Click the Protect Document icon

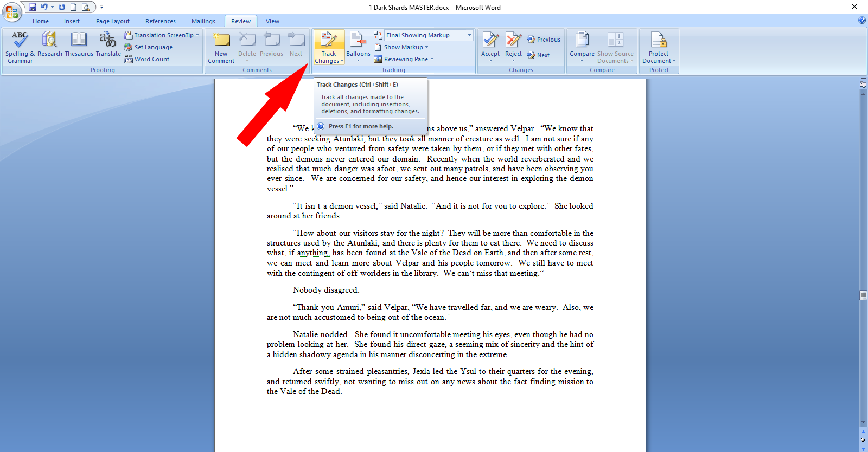659,42
